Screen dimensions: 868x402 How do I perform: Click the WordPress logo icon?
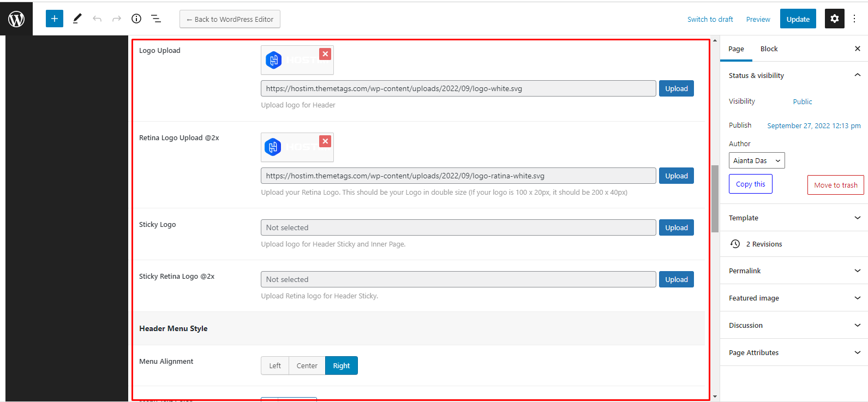click(16, 19)
